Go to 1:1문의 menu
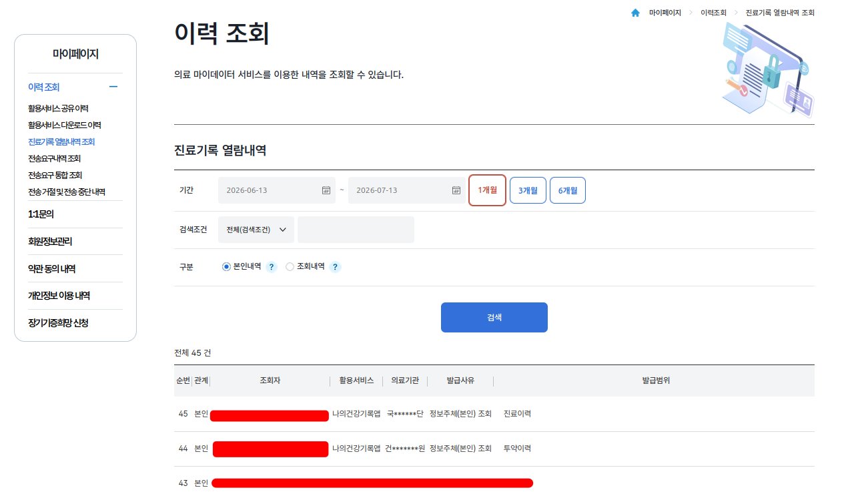 tap(41, 214)
